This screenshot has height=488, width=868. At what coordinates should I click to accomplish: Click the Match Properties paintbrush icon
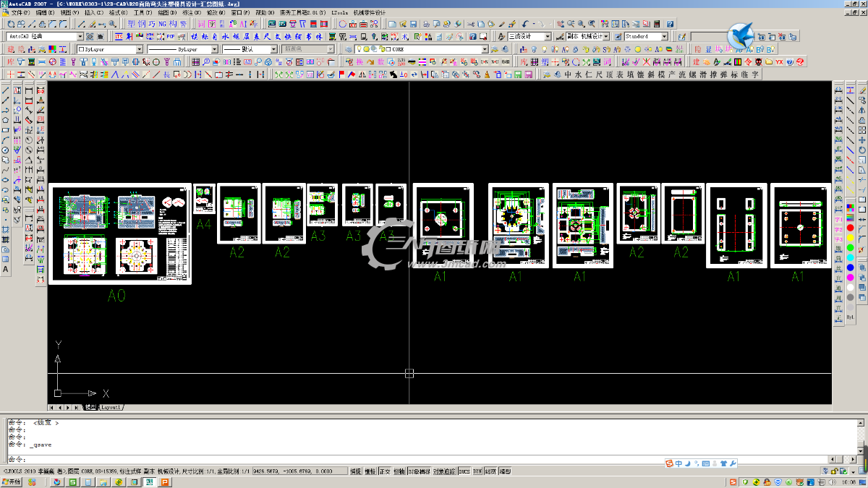click(x=501, y=24)
